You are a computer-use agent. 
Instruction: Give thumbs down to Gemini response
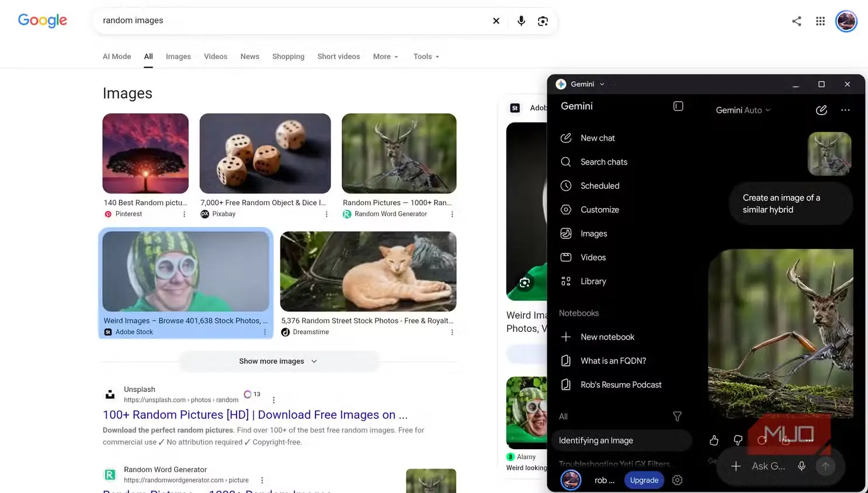(738, 440)
